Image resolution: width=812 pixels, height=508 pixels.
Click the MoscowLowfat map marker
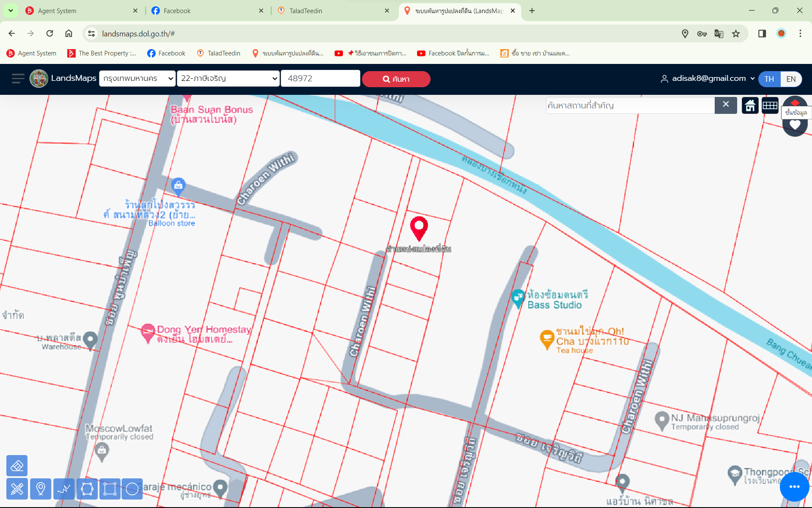point(101,452)
